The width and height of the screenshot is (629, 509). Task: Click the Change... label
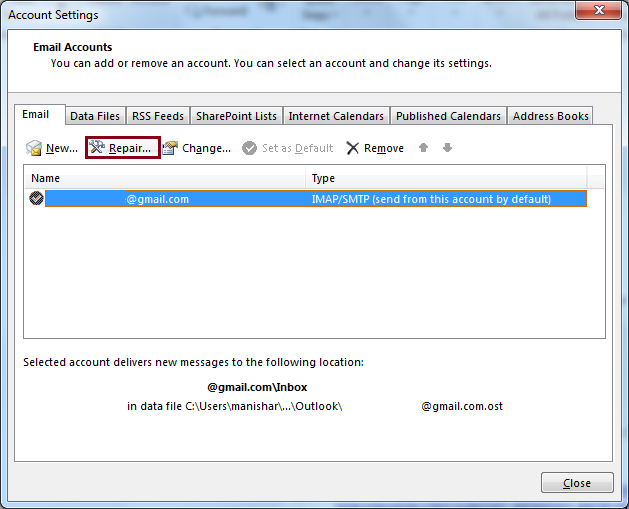pyautogui.click(x=206, y=148)
